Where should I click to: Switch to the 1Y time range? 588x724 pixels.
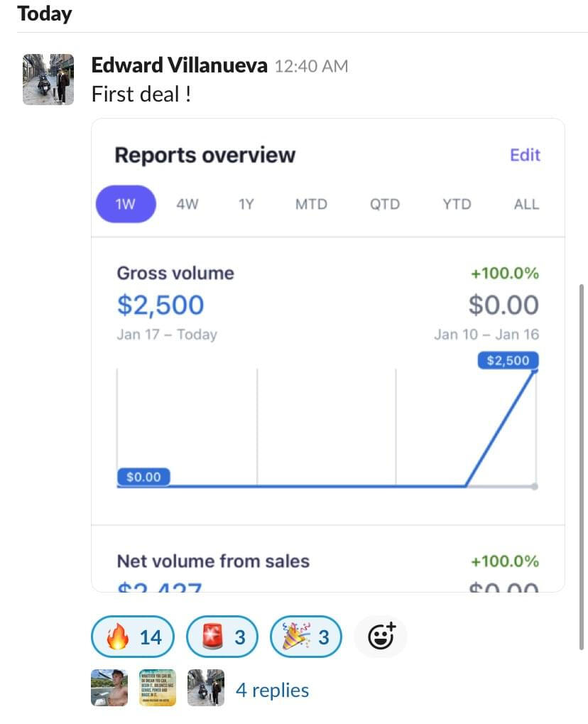[246, 205]
